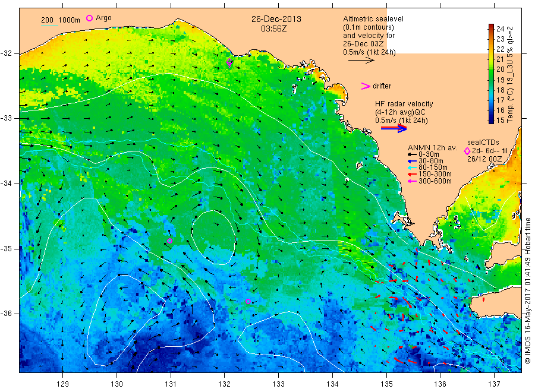Click the 'Altimetric sealevel' legend heading
This screenshot has height=392, width=535.
pos(373,19)
